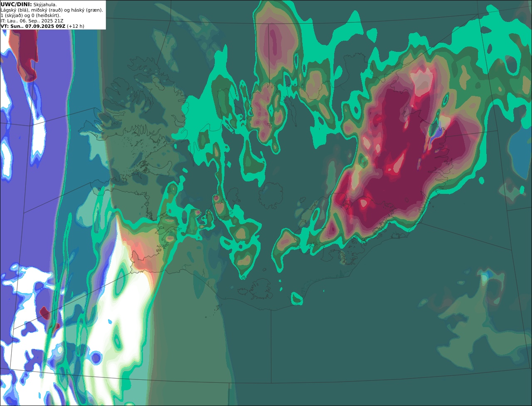Click the "UWC/DINI: Skýjahula." title line
The image size is (532, 406).
point(29,4)
